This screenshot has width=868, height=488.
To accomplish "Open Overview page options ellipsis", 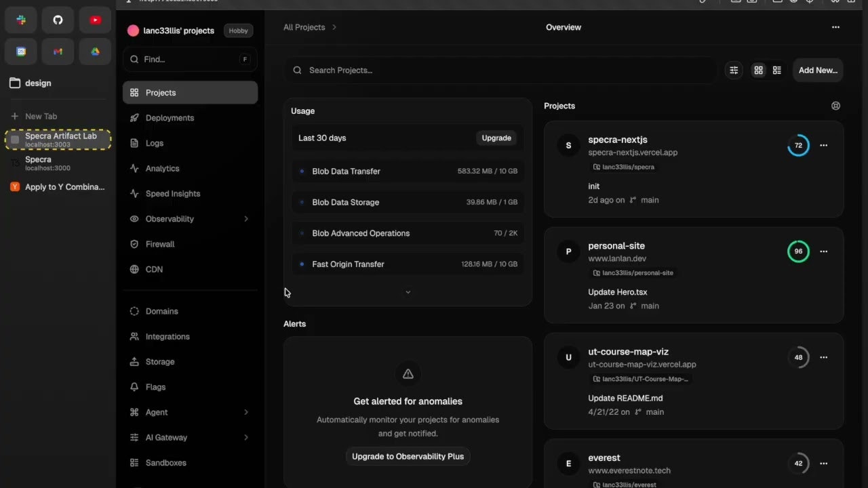I will click(x=835, y=27).
